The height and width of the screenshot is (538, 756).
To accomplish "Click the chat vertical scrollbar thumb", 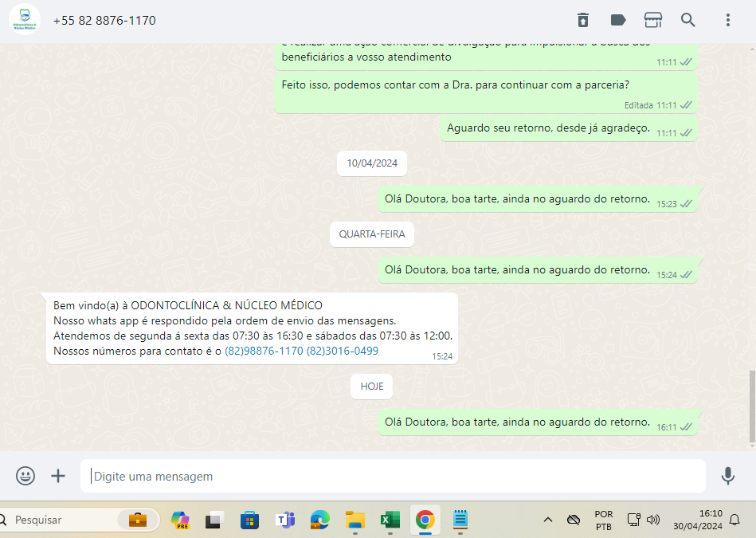I will pyautogui.click(x=752, y=406).
